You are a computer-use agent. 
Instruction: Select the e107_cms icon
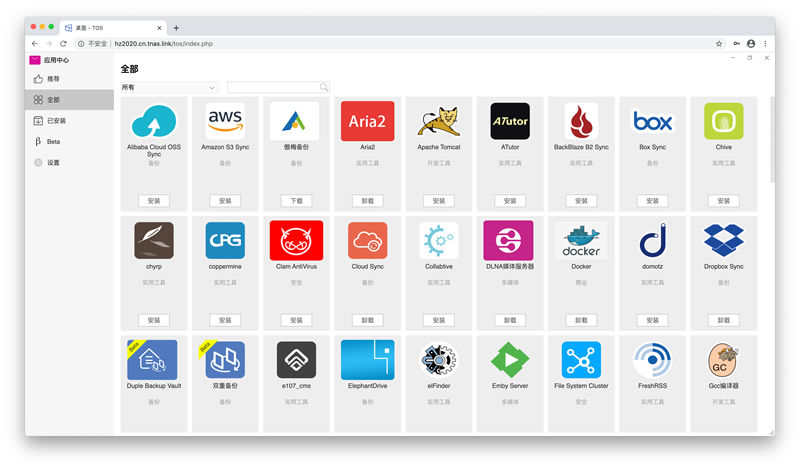296,360
